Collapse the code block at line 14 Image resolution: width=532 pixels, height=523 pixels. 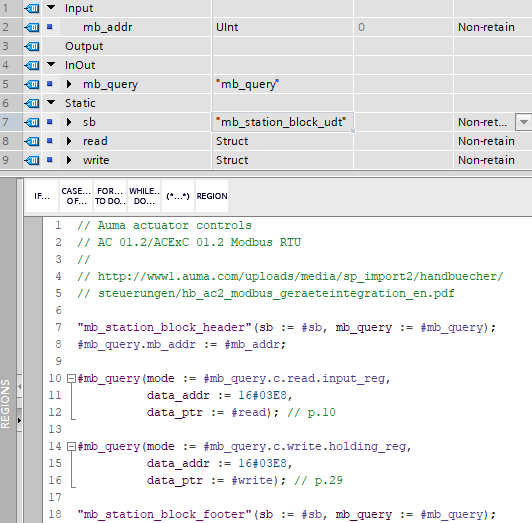pyautogui.click(x=71, y=447)
